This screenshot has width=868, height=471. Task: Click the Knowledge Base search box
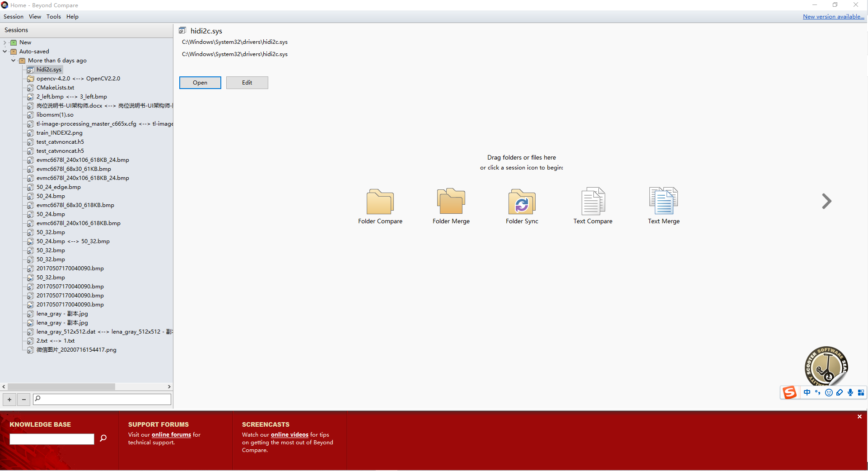(52, 439)
